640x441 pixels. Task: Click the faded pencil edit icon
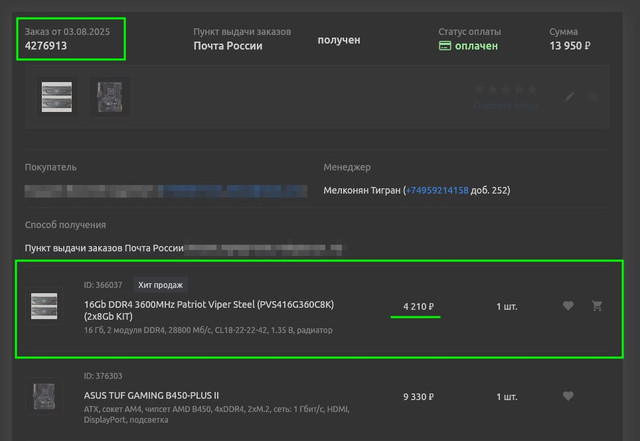pyautogui.click(x=569, y=97)
